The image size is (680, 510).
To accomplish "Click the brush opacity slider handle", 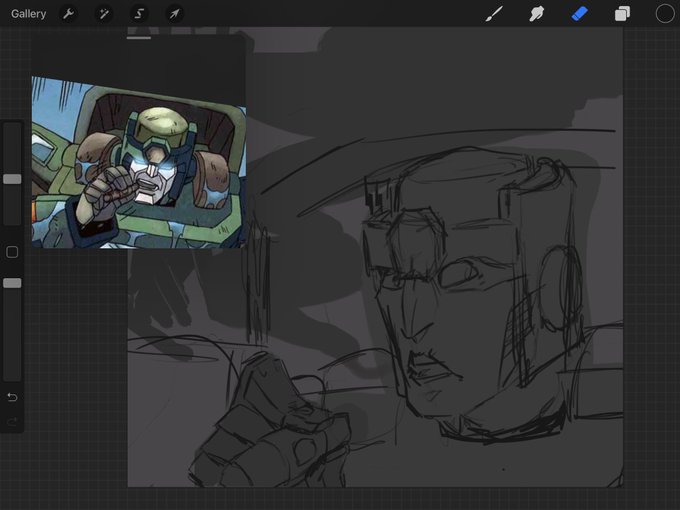I will (12, 283).
